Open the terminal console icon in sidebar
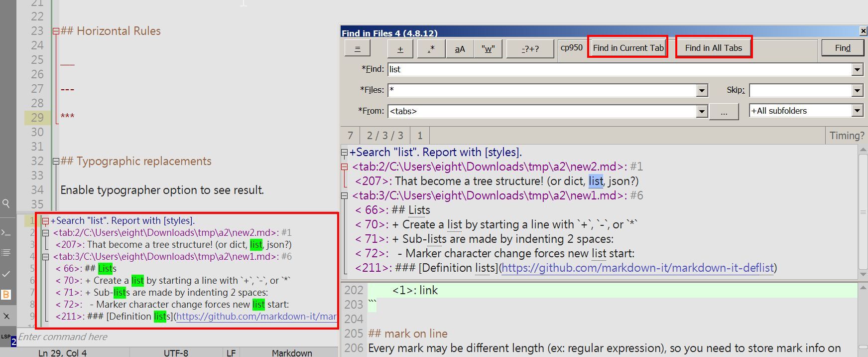868x357 pixels. pos(6,232)
